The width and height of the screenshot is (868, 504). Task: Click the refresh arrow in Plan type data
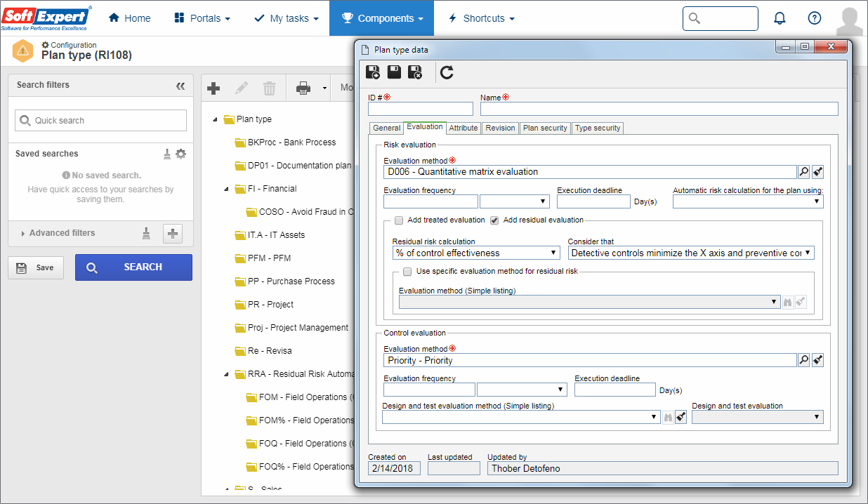click(x=447, y=72)
